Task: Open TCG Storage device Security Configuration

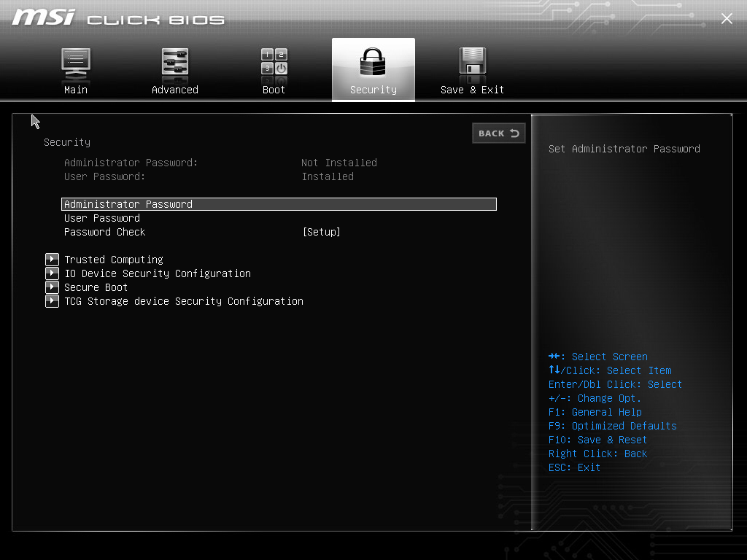Action: click(184, 301)
